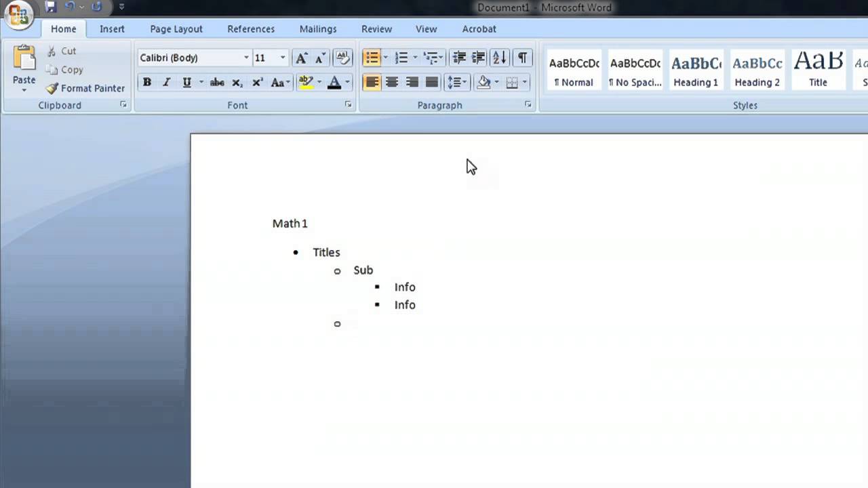Toggle the bullets list button
This screenshot has width=868, height=488.
[372, 58]
